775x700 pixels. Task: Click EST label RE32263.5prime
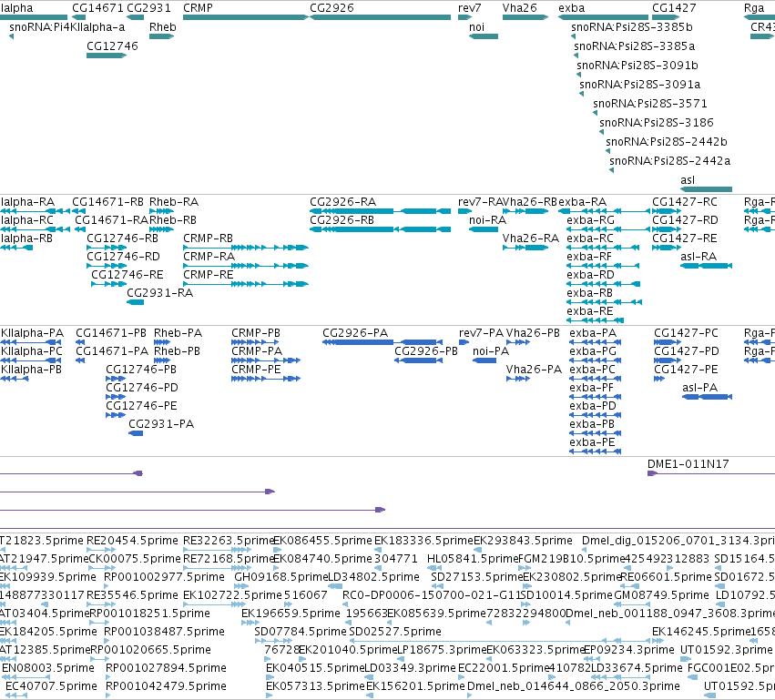click(228, 541)
